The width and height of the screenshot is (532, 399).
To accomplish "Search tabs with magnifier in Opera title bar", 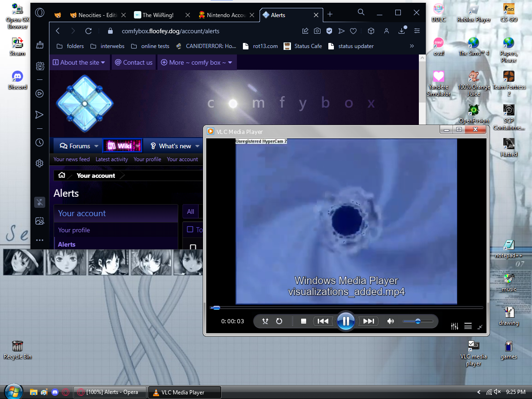I will pyautogui.click(x=361, y=12).
